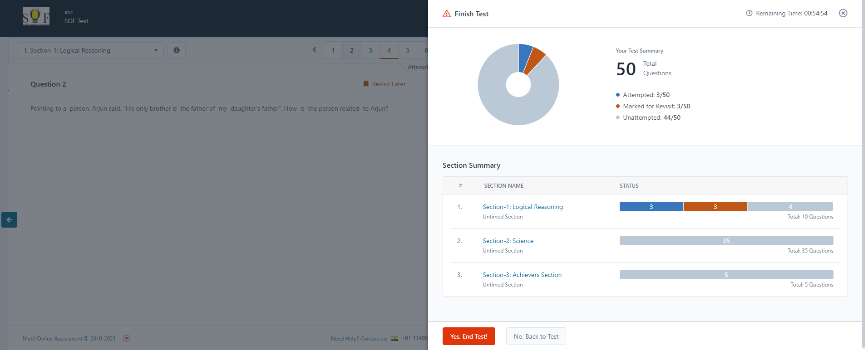Click the STATUS column header
This screenshot has width=868, height=350.
(x=629, y=186)
